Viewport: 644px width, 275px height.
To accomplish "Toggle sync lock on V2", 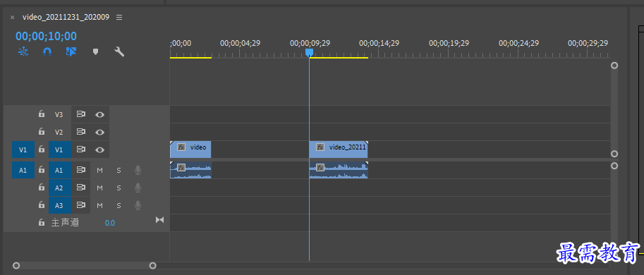I will click(x=81, y=132).
